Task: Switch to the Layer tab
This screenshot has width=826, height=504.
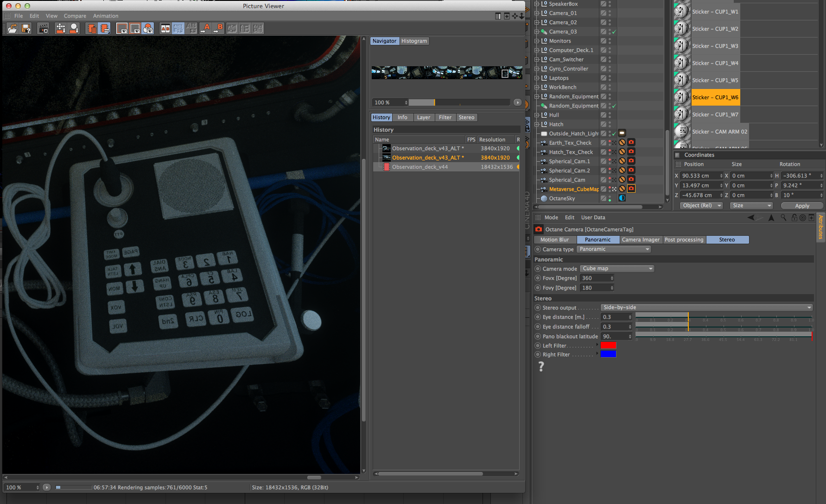Action: tap(423, 118)
